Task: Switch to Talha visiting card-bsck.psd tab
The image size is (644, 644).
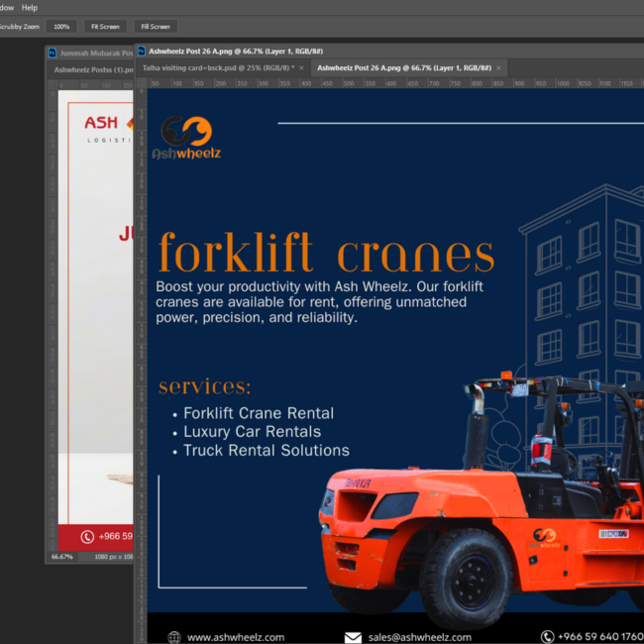Action: pos(219,67)
